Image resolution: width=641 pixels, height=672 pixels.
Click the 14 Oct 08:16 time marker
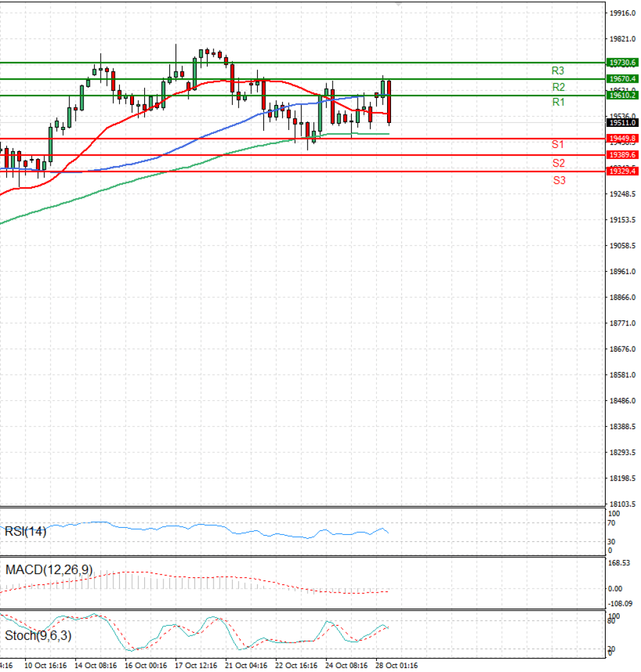coord(95,666)
